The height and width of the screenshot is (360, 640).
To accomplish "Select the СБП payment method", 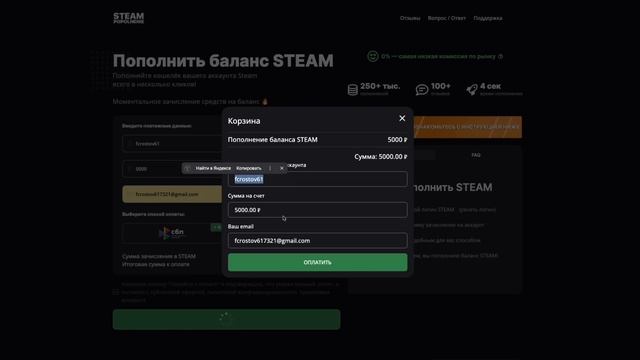I will click(x=171, y=233).
